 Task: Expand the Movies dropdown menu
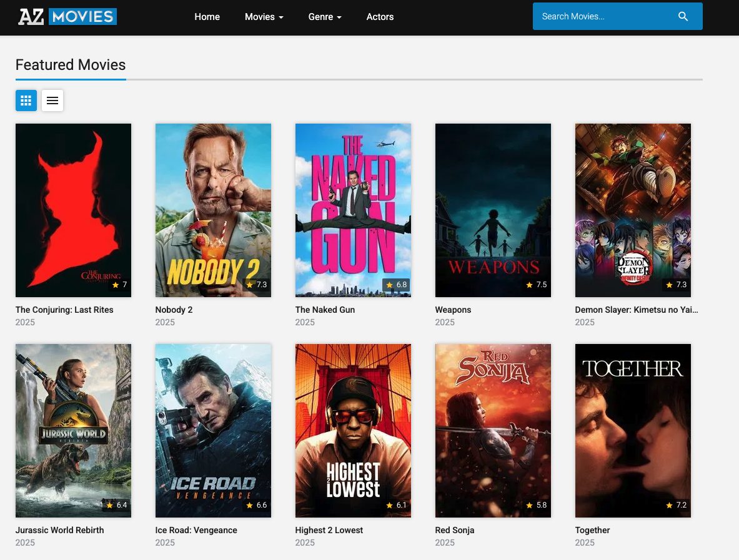click(x=264, y=17)
